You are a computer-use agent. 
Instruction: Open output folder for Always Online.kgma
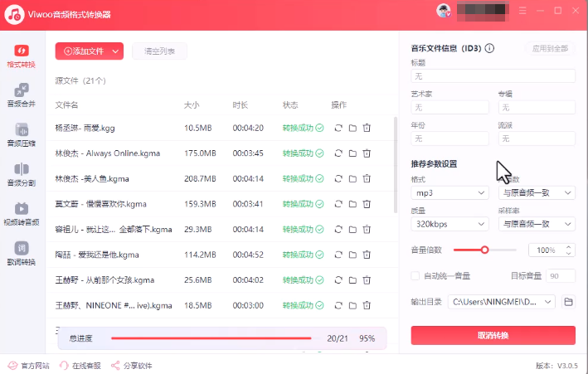point(352,153)
